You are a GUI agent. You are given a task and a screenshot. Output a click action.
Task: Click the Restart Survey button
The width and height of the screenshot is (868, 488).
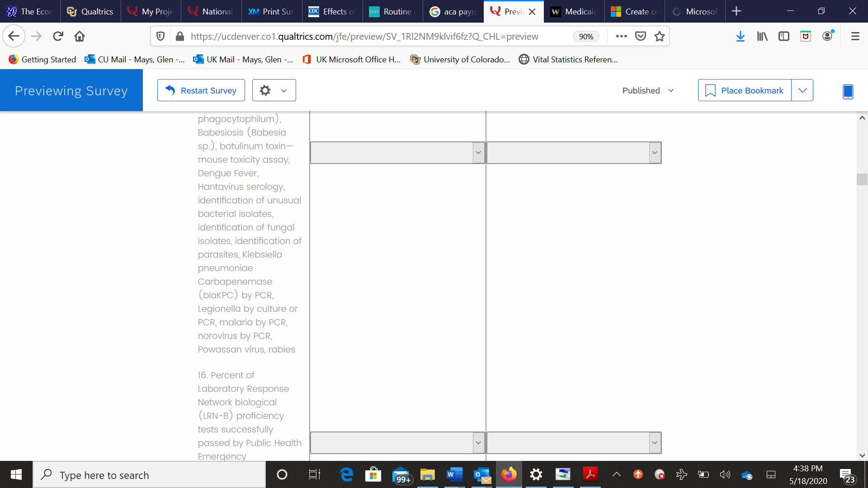tap(201, 90)
